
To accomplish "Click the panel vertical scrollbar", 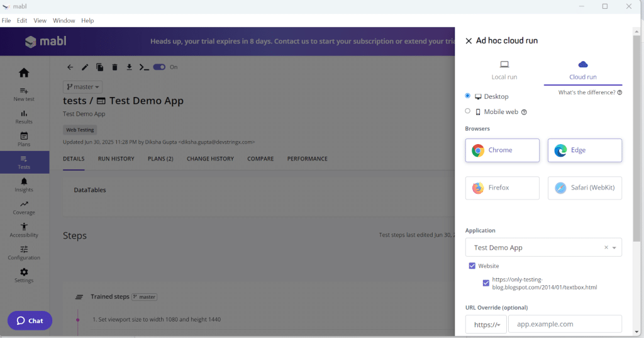I will (x=636, y=138).
